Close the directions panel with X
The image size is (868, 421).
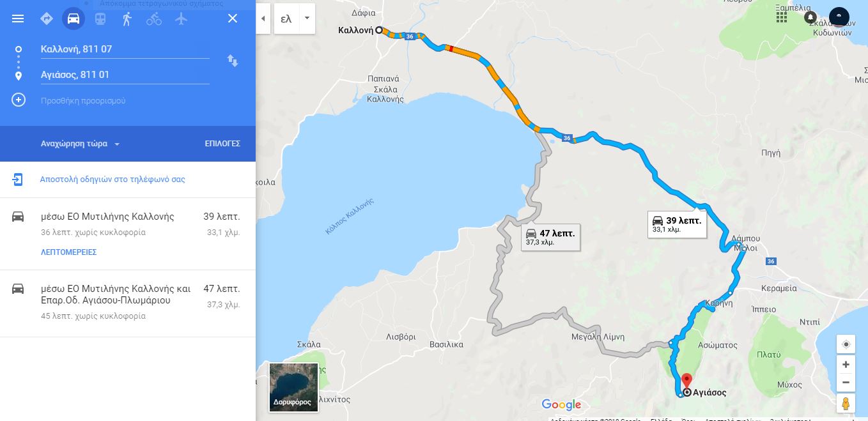(x=233, y=19)
